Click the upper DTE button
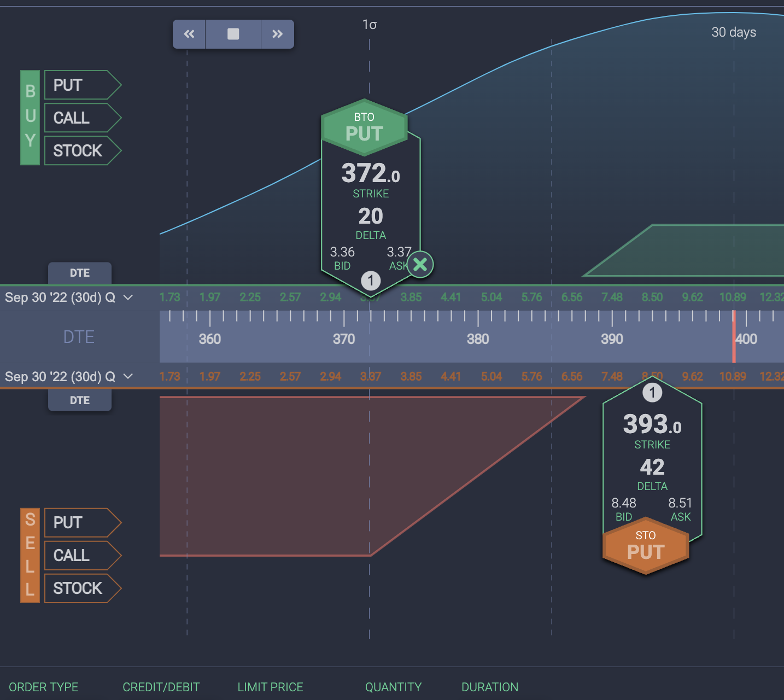Screen dimensions: 784x700 [x=79, y=273]
